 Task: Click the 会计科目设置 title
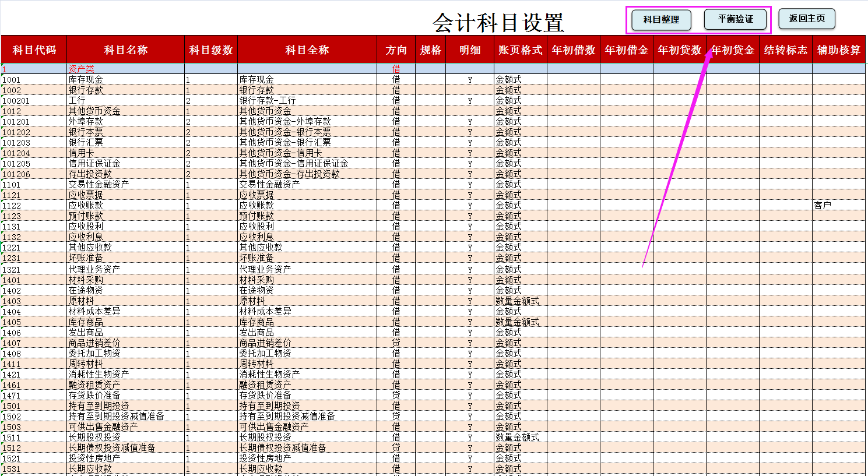coord(498,23)
